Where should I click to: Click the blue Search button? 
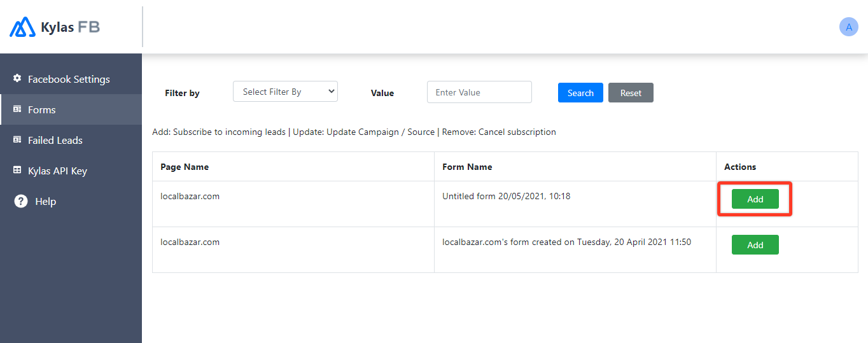coord(580,93)
